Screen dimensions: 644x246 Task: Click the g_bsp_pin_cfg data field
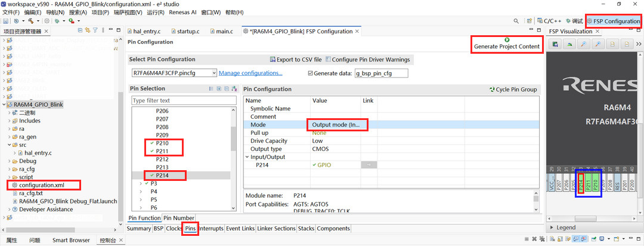point(382,73)
